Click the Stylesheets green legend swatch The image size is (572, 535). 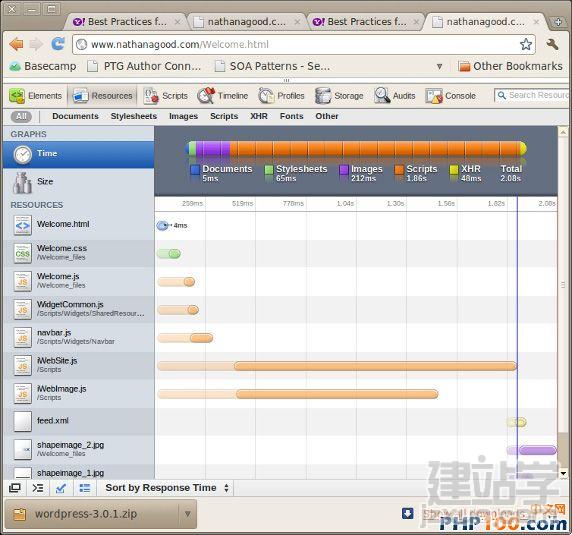click(269, 170)
